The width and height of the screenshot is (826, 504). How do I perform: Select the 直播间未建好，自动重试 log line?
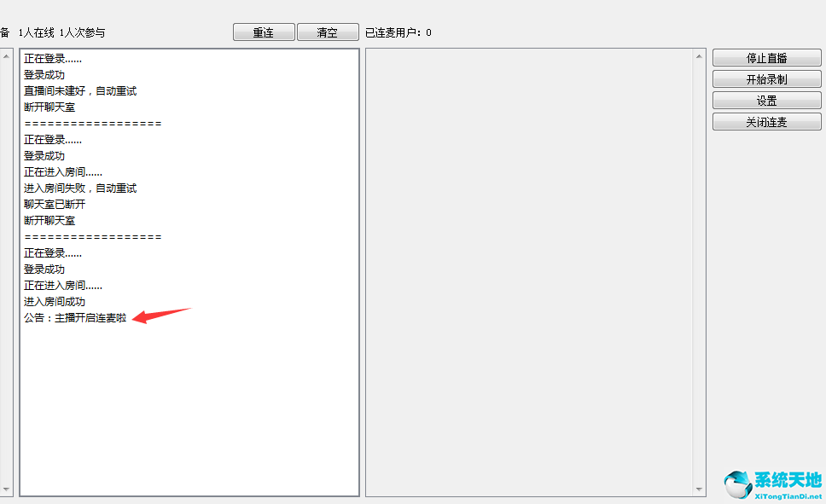point(80,90)
